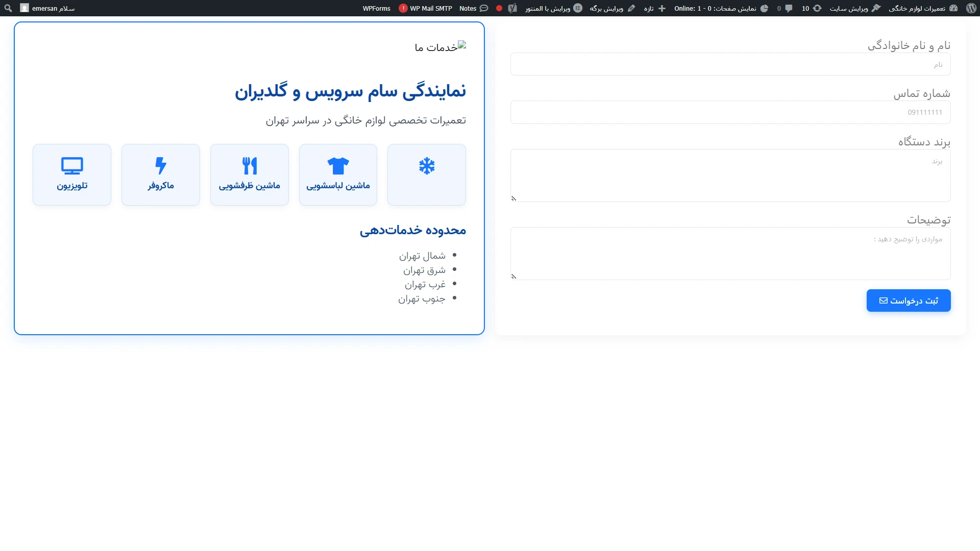The width and height of the screenshot is (980, 551).
Task: Click the snowflake service card icon
Action: pos(427,166)
